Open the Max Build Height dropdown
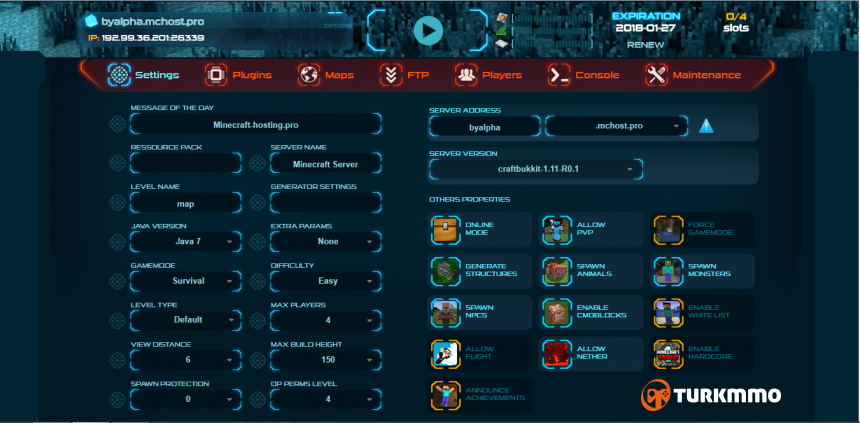The width and height of the screenshot is (860, 423). pyautogui.click(x=326, y=360)
